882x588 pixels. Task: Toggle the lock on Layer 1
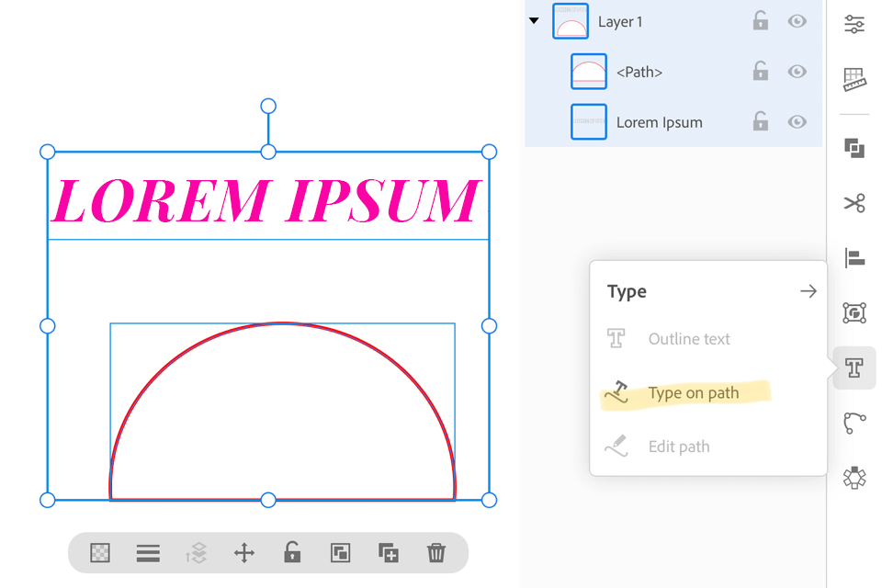[x=761, y=21]
